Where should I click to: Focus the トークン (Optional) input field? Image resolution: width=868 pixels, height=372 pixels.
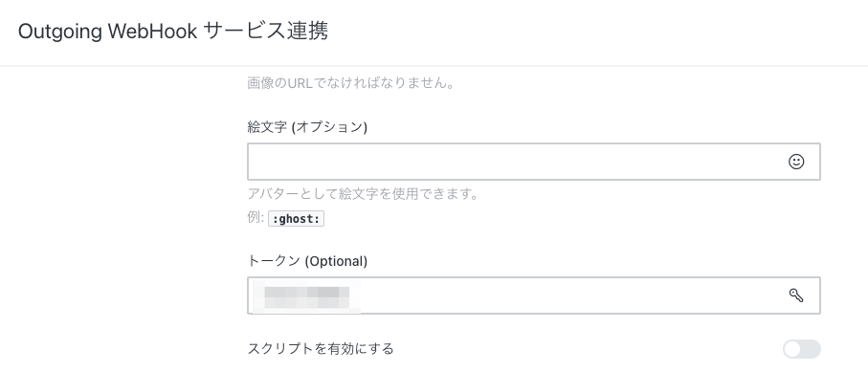534,295
